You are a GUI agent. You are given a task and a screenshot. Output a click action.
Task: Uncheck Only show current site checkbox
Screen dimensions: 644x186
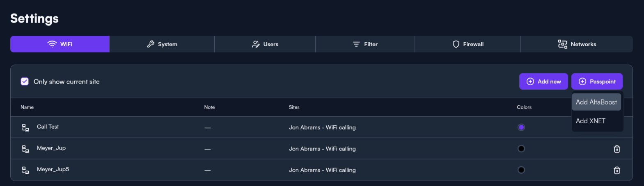click(x=25, y=82)
